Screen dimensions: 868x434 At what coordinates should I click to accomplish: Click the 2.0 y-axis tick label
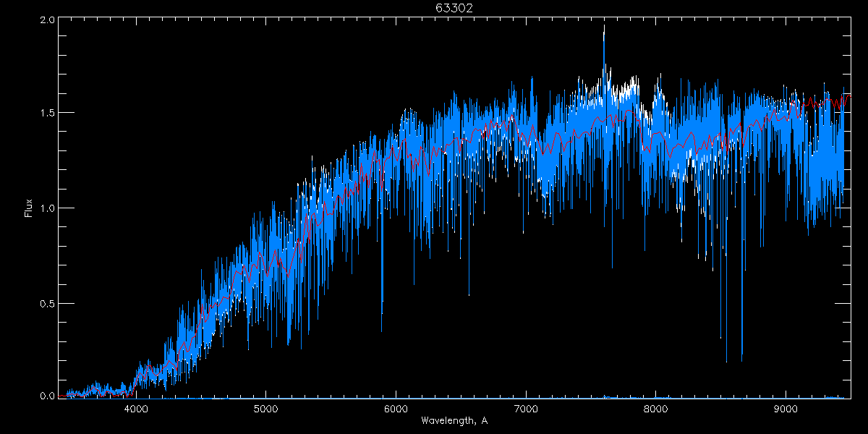(46, 20)
